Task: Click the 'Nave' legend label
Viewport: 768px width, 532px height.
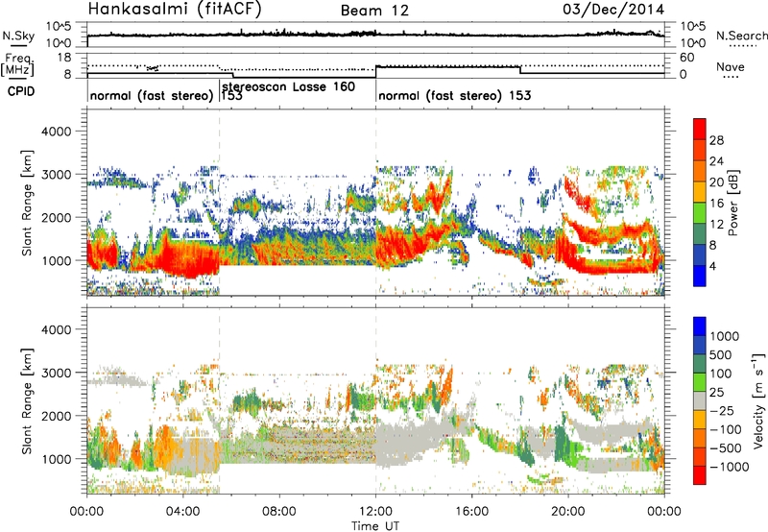Action: click(731, 66)
